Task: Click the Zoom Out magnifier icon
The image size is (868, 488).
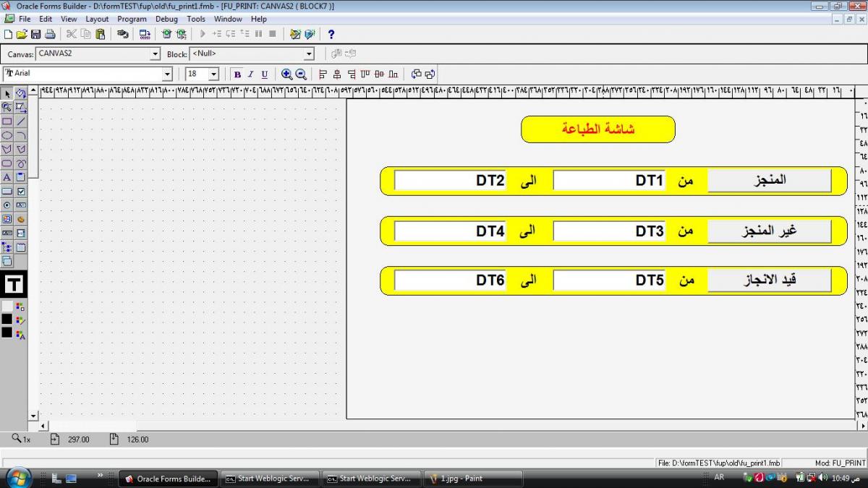Action: pos(301,74)
